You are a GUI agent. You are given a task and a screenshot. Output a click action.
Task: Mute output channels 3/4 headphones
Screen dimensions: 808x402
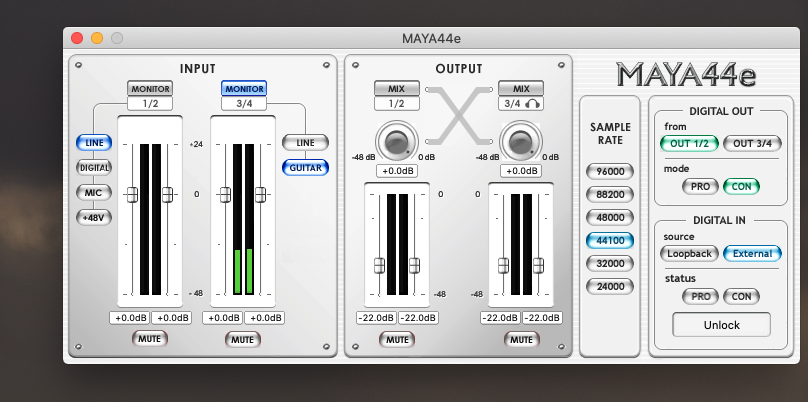(521, 340)
